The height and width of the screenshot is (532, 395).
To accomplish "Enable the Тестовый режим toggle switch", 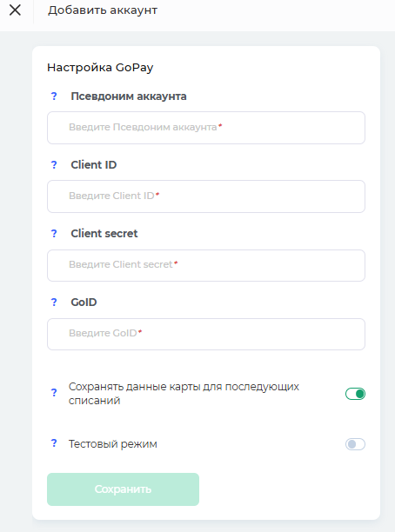I will point(355,444).
